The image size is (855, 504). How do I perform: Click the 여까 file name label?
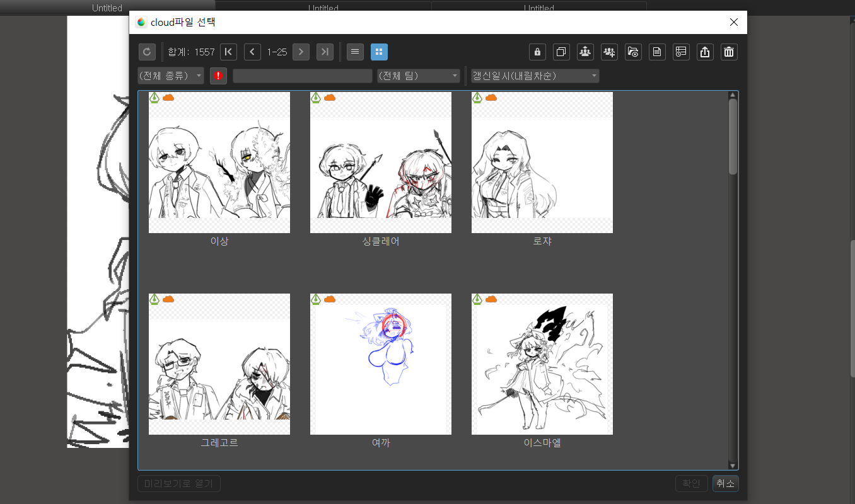point(381,442)
